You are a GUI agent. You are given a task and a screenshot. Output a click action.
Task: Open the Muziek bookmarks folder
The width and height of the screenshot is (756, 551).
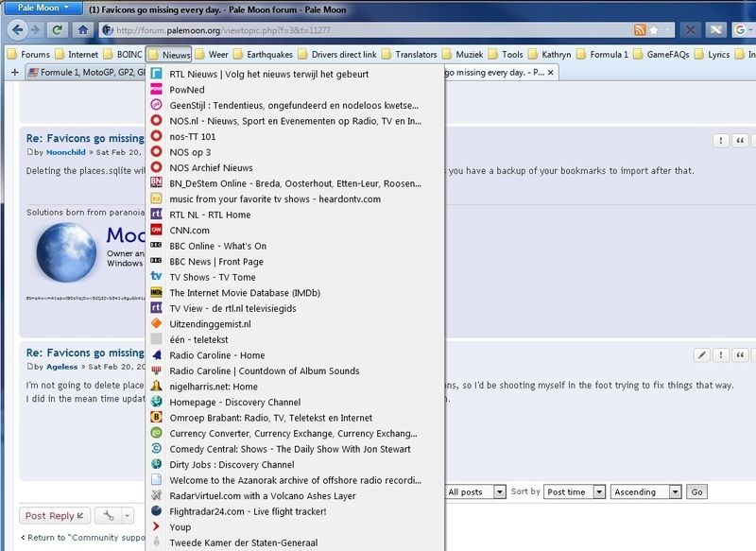pyautogui.click(x=463, y=55)
